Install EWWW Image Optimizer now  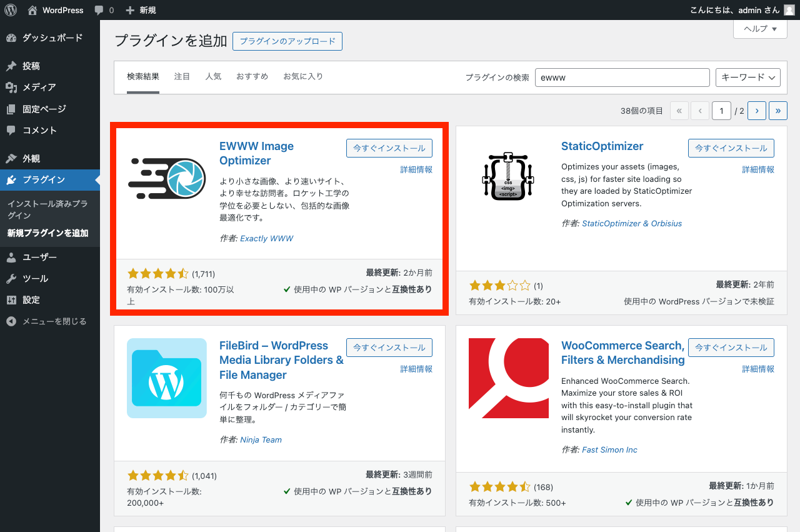(x=389, y=148)
